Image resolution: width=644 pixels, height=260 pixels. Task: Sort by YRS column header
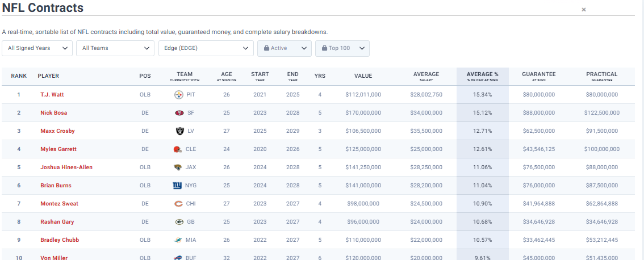[x=320, y=76]
